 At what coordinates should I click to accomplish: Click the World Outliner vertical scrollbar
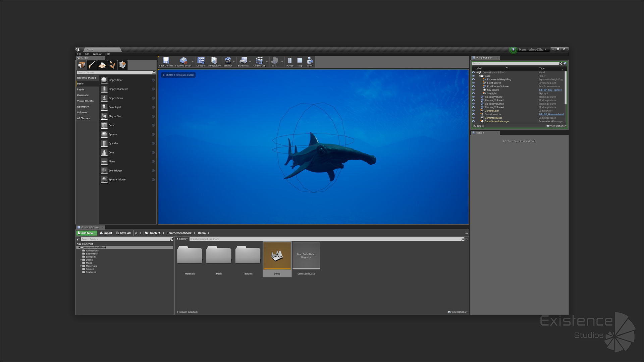(566, 88)
